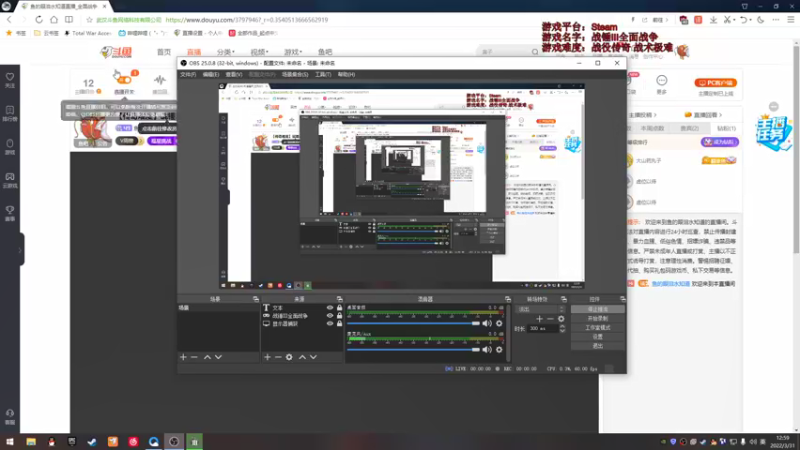Mute 麦克风/Aux with speaker icon
The width and height of the screenshot is (800, 450).
point(487,349)
